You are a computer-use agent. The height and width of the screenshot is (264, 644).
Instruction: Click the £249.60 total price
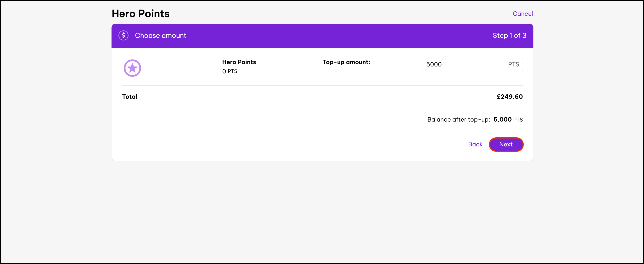(x=509, y=97)
